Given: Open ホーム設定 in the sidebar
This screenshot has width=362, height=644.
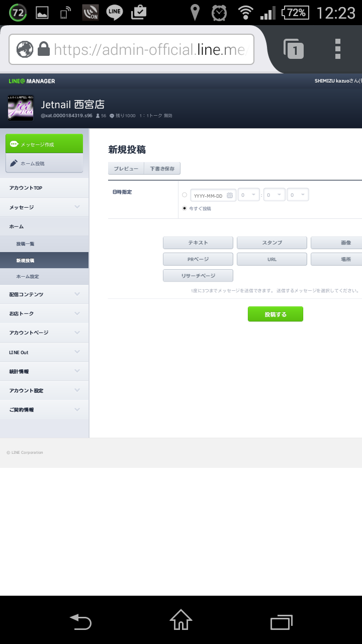Looking at the screenshot, I should click(44, 277).
